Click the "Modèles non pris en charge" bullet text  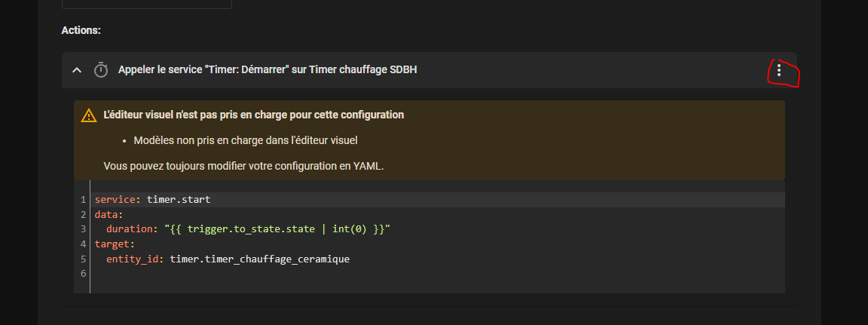245,140
